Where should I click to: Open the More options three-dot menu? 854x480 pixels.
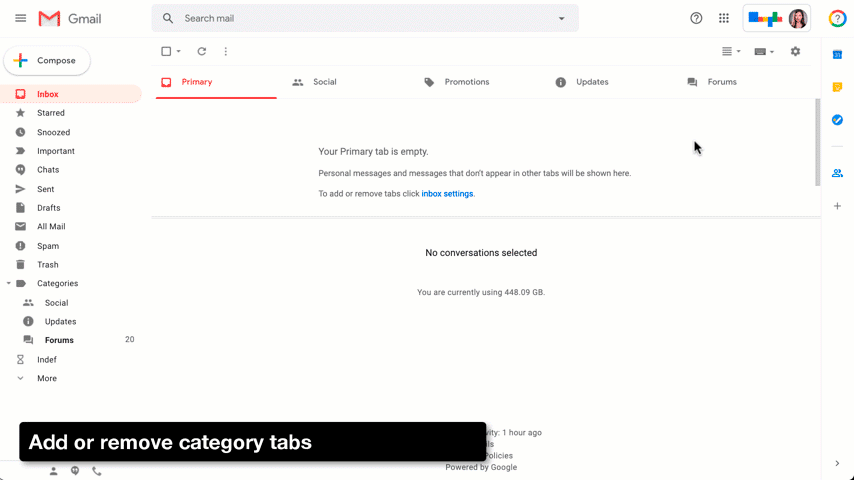click(225, 51)
